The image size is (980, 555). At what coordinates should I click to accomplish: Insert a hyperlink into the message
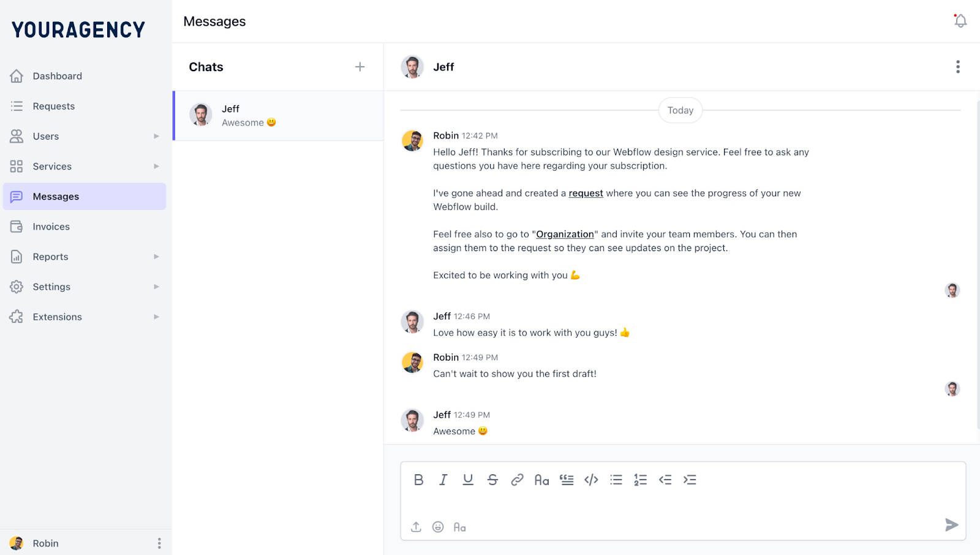pyautogui.click(x=517, y=480)
